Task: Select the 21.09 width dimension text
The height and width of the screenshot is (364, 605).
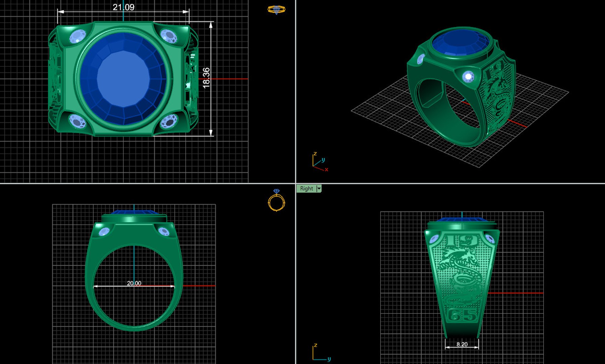Action: 123,7
